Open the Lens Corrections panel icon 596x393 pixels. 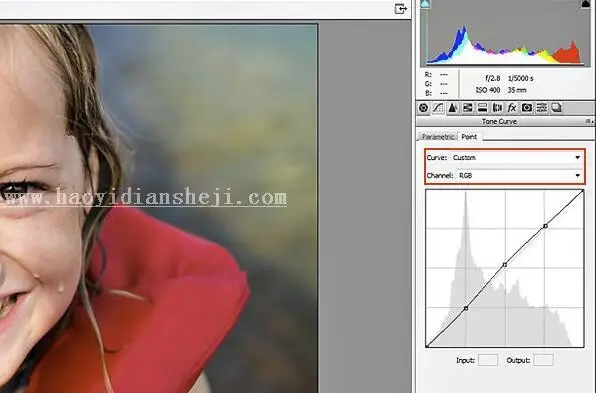497,108
